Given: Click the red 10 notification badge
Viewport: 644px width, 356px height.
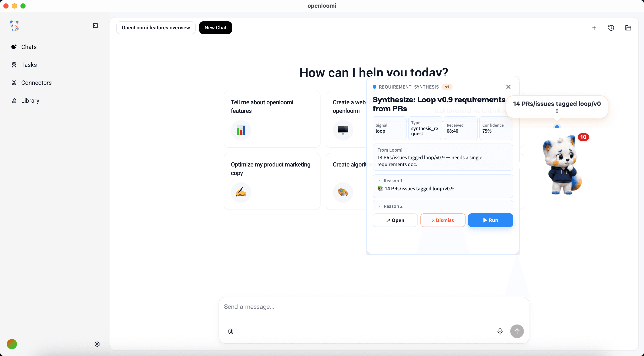Looking at the screenshot, I should (x=583, y=137).
